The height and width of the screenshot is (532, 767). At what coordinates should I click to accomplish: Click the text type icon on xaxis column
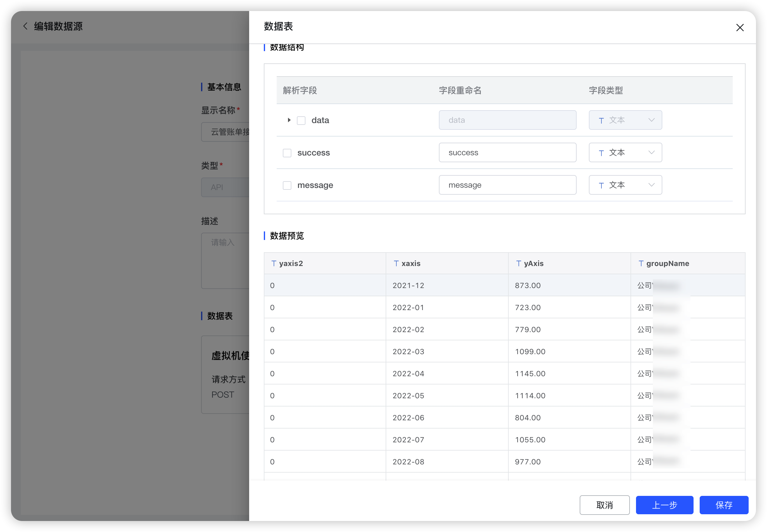[396, 263]
